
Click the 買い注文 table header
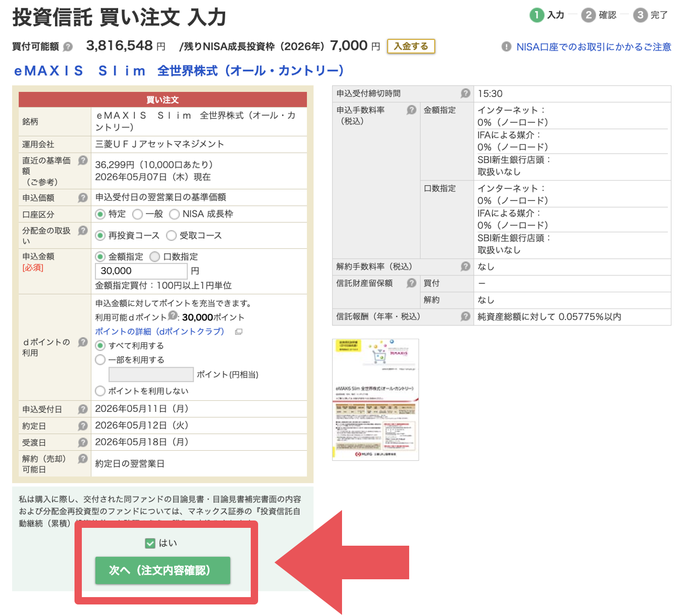[163, 100]
